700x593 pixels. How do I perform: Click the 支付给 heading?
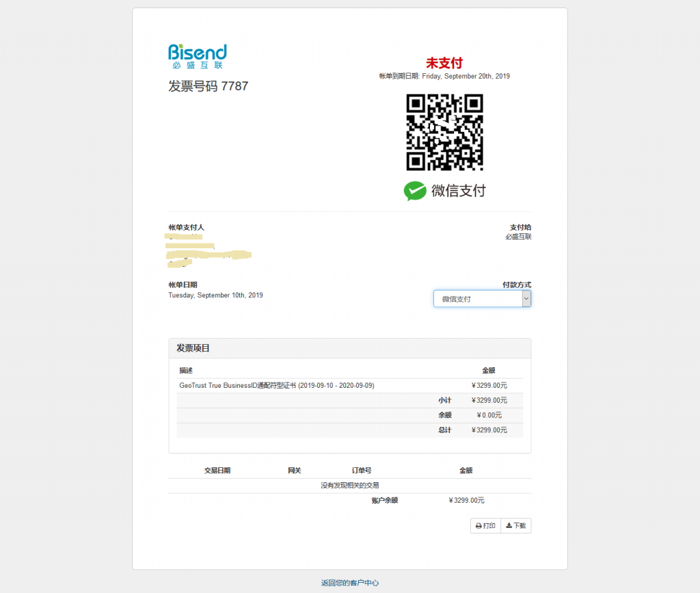[520, 227]
